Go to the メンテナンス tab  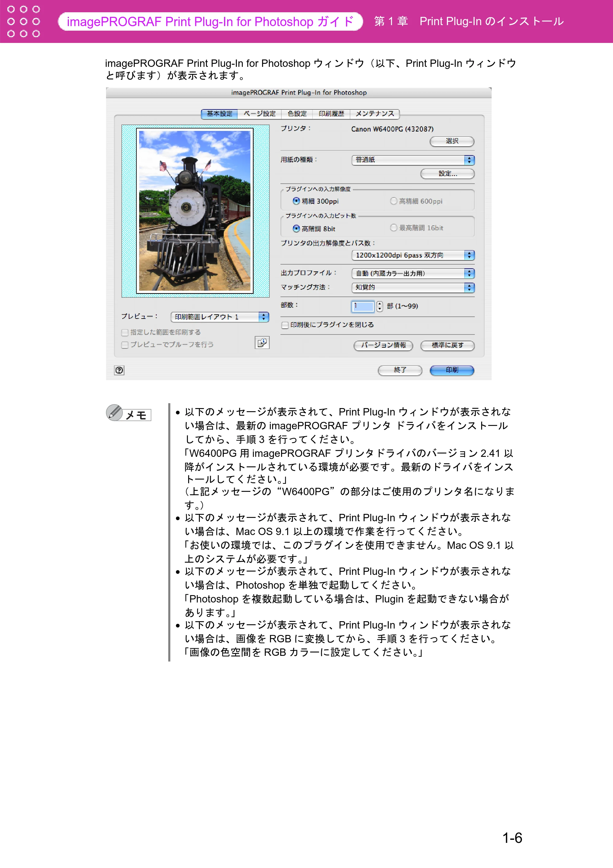pyautogui.click(x=375, y=114)
